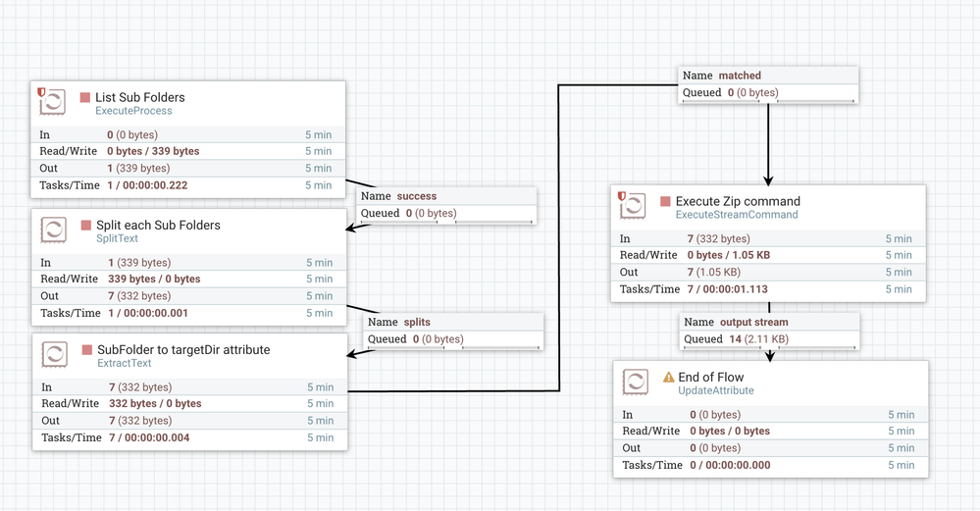Click the backpressure bar under 'matched' queue
Screen dimensions: 980x511
(769, 101)
